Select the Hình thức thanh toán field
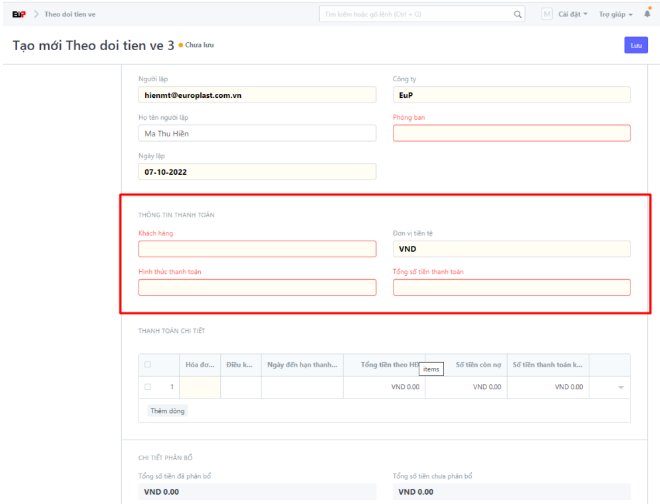This screenshot has height=504, width=660. click(257, 288)
